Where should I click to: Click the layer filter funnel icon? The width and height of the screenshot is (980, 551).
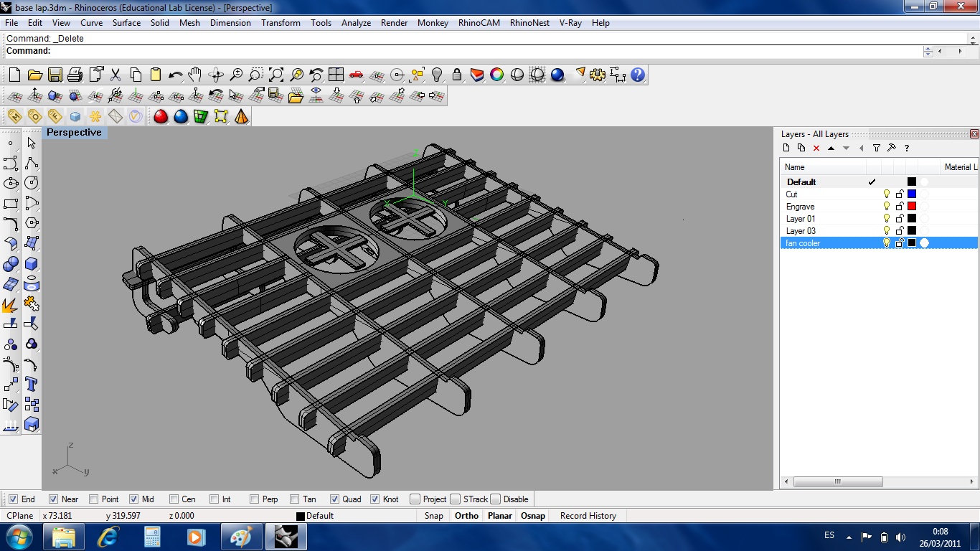pos(877,148)
